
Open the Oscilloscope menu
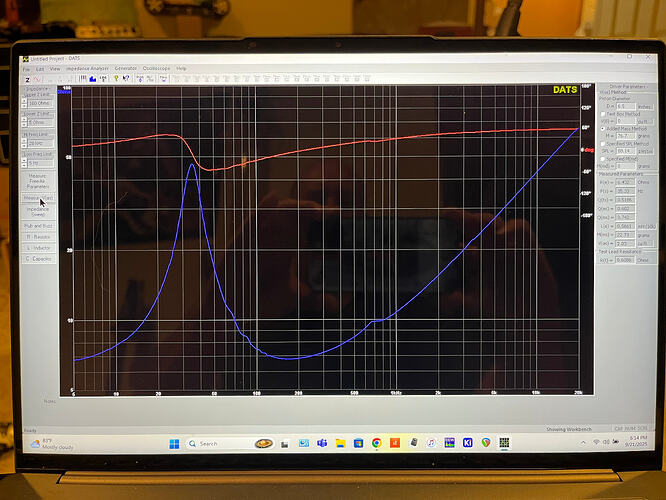156,68
